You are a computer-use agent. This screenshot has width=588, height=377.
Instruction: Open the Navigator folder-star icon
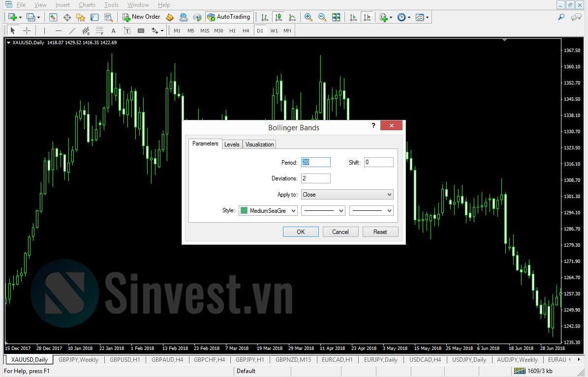[x=81, y=17]
